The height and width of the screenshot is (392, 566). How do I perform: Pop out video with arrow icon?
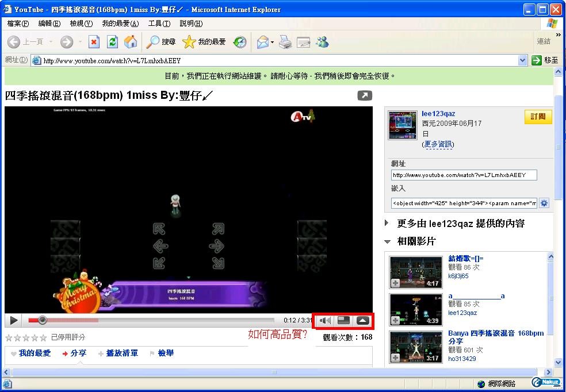pyautogui.click(x=365, y=95)
